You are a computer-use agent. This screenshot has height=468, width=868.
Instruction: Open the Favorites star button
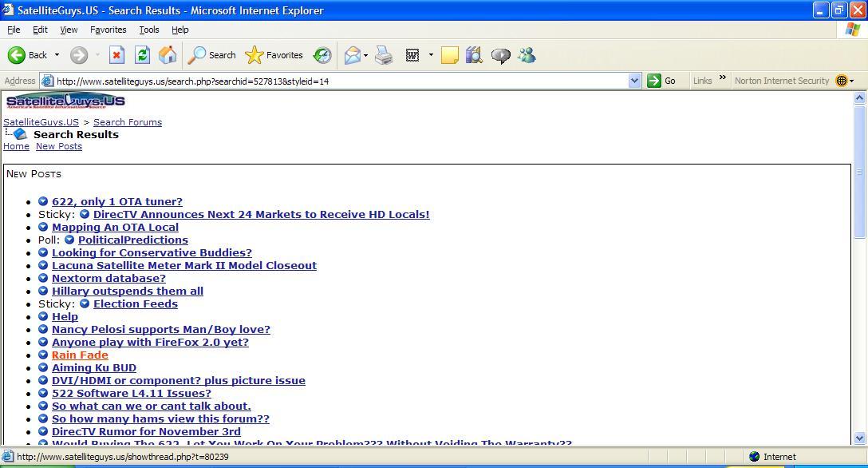coord(274,55)
